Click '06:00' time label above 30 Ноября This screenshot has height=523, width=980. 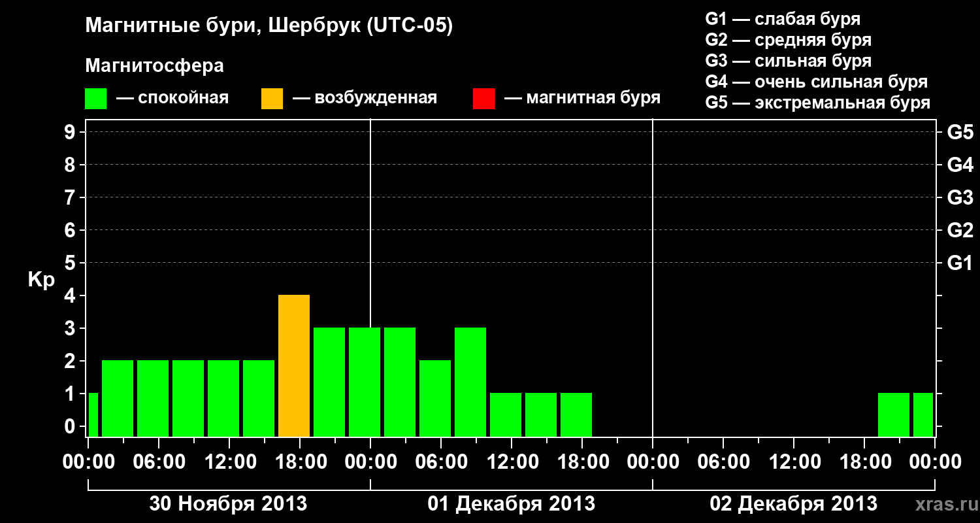[x=158, y=462]
